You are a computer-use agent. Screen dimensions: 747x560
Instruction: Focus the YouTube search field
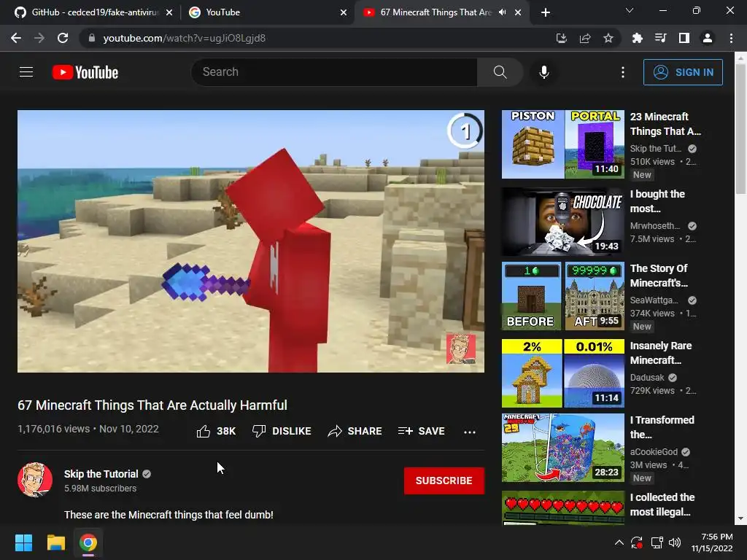pyautogui.click(x=334, y=72)
